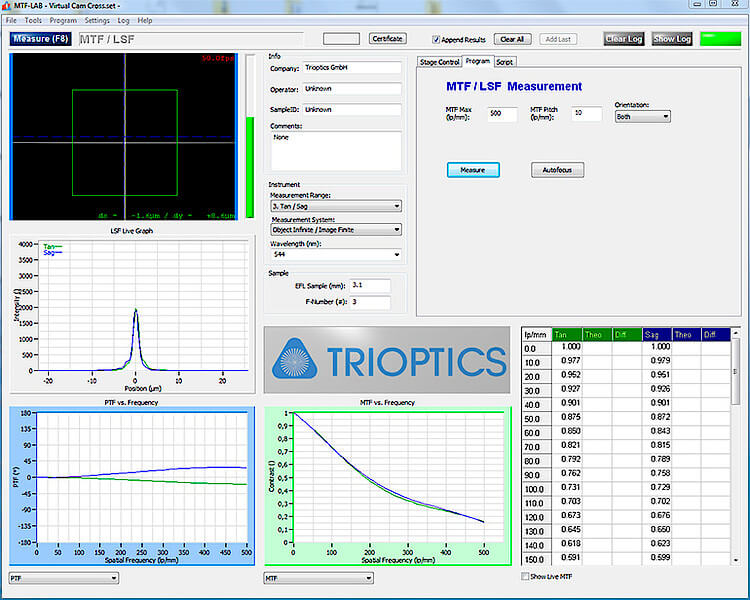This screenshot has height=600, width=750.
Task: Open the Settings menu
Action: coord(97,20)
